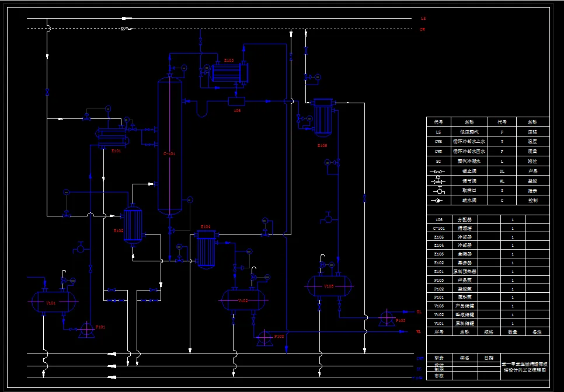Pick the P103 product pump symbol
This screenshot has width=564, height=392.
tap(387, 318)
